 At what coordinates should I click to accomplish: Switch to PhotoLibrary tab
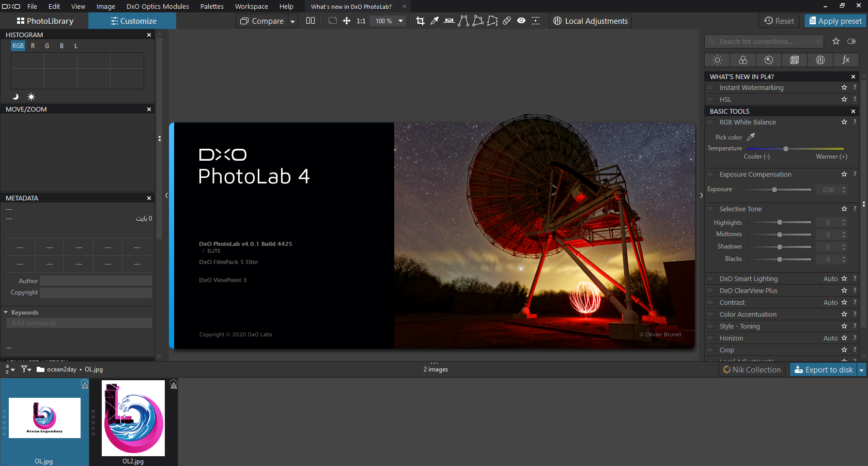[44, 21]
